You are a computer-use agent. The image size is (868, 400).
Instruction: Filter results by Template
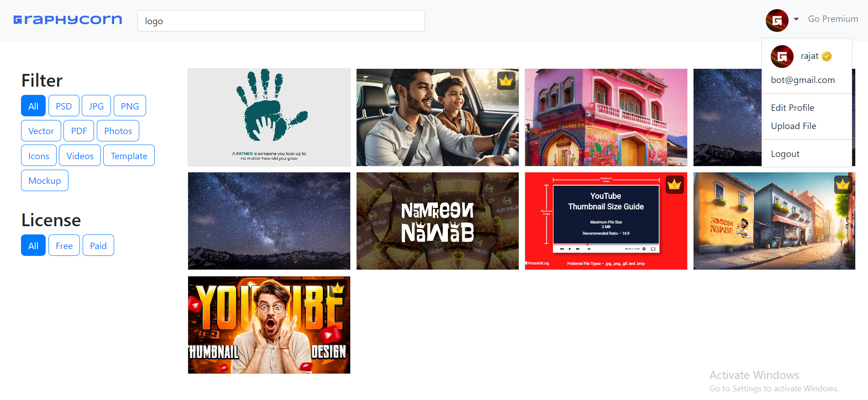point(129,156)
